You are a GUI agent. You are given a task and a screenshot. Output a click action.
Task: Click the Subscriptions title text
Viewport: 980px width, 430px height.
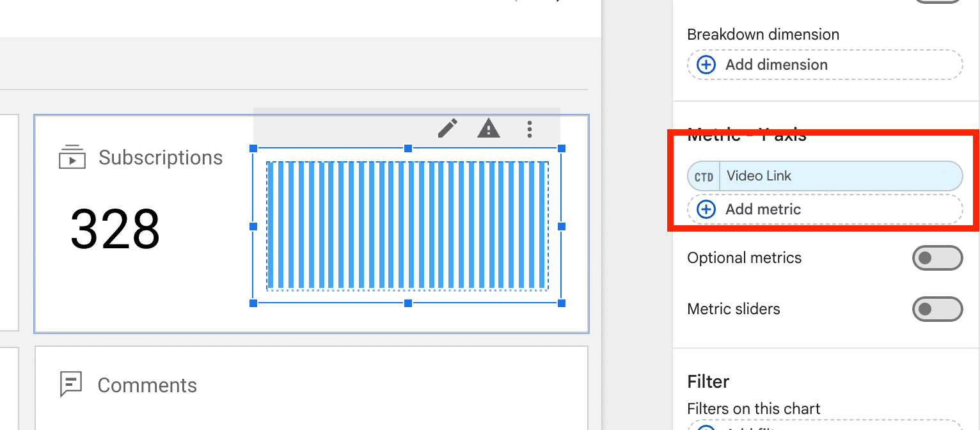(x=161, y=157)
